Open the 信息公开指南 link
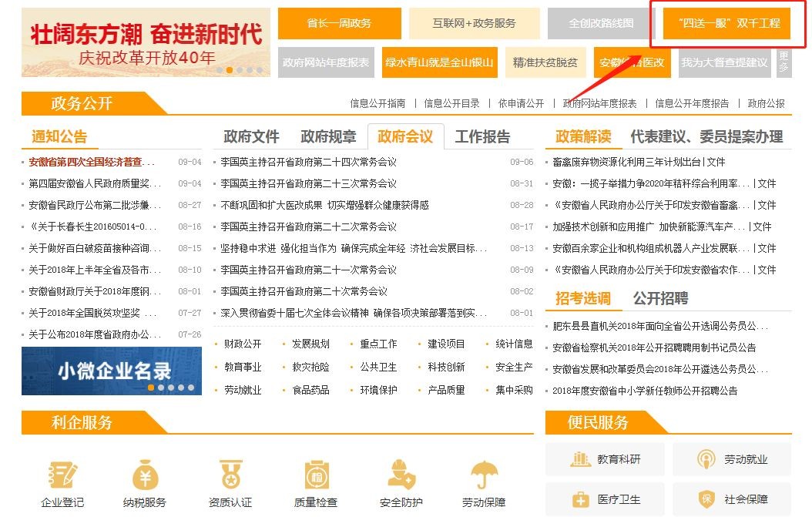The height and width of the screenshot is (517, 812). [377, 103]
